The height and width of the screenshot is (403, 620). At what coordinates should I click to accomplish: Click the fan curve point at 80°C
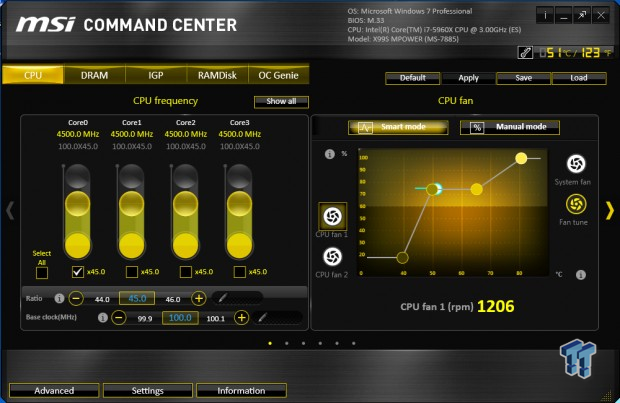521,159
